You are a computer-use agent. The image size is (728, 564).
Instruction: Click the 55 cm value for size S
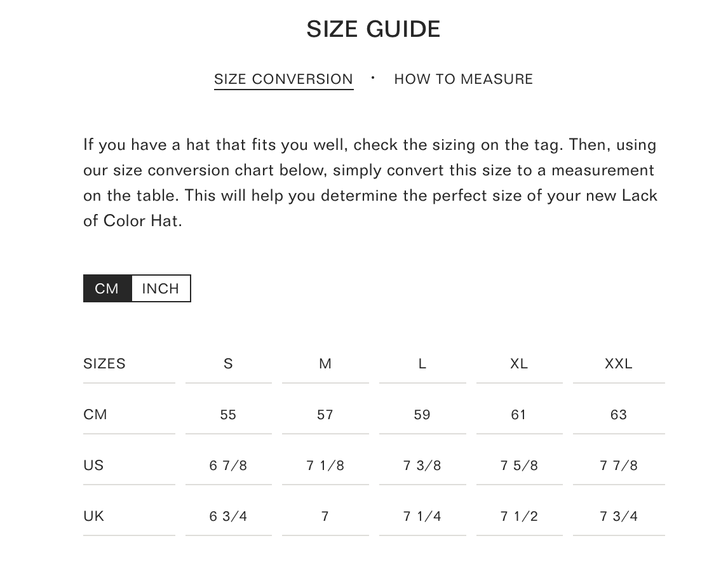tap(228, 415)
